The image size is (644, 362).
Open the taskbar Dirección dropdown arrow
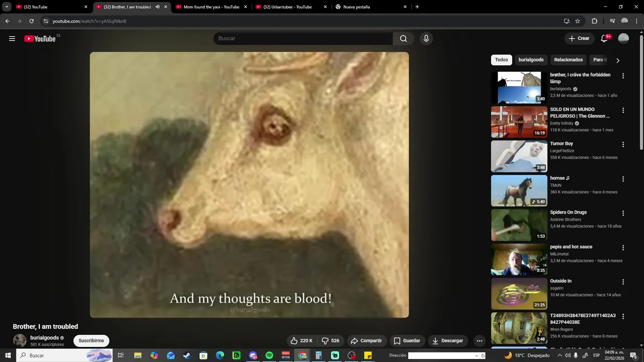(x=476, y=355)
